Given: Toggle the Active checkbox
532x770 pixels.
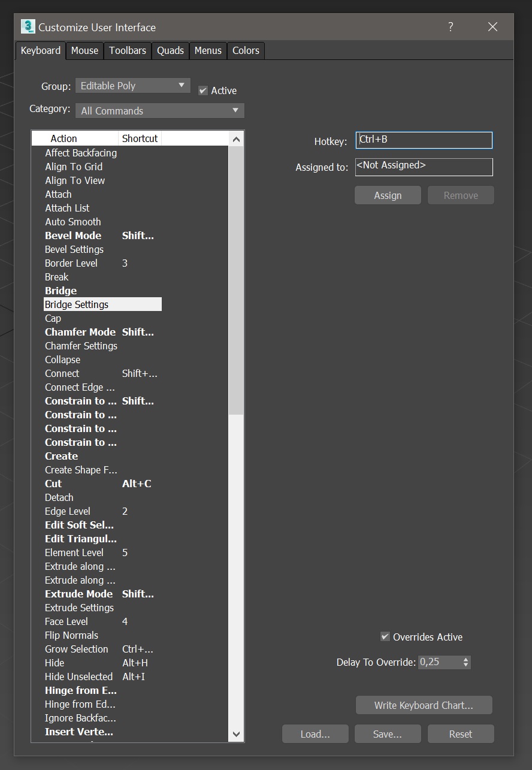Looking at the screenshot, I should pos(203,90).
